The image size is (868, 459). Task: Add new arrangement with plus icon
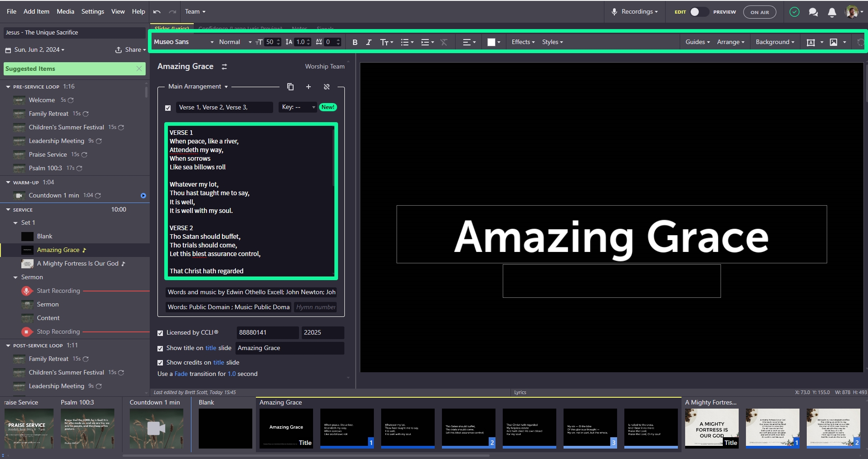click(309, 87)
